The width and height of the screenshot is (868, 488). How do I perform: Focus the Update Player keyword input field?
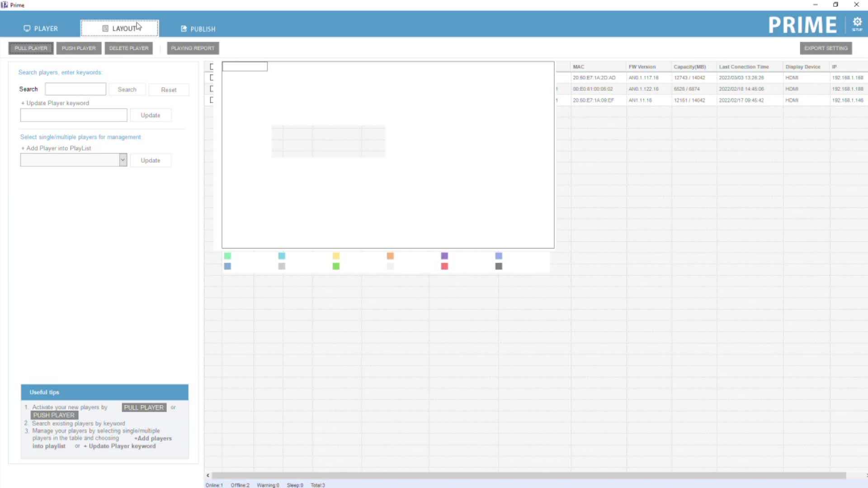click(x=74, y=115)
